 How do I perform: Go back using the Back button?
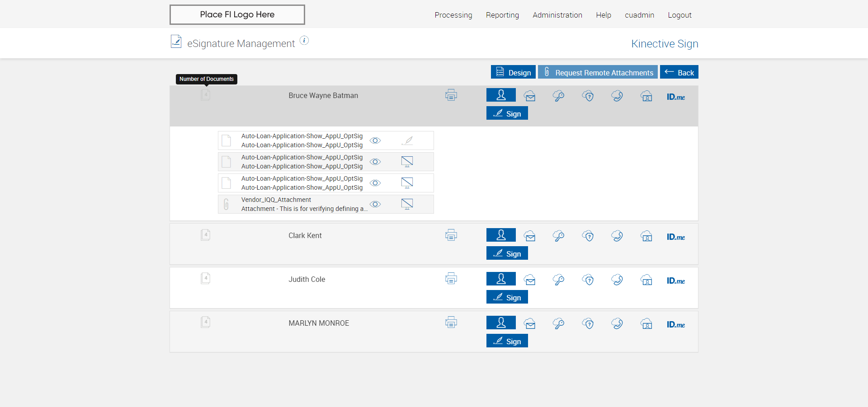click(679, 72)
